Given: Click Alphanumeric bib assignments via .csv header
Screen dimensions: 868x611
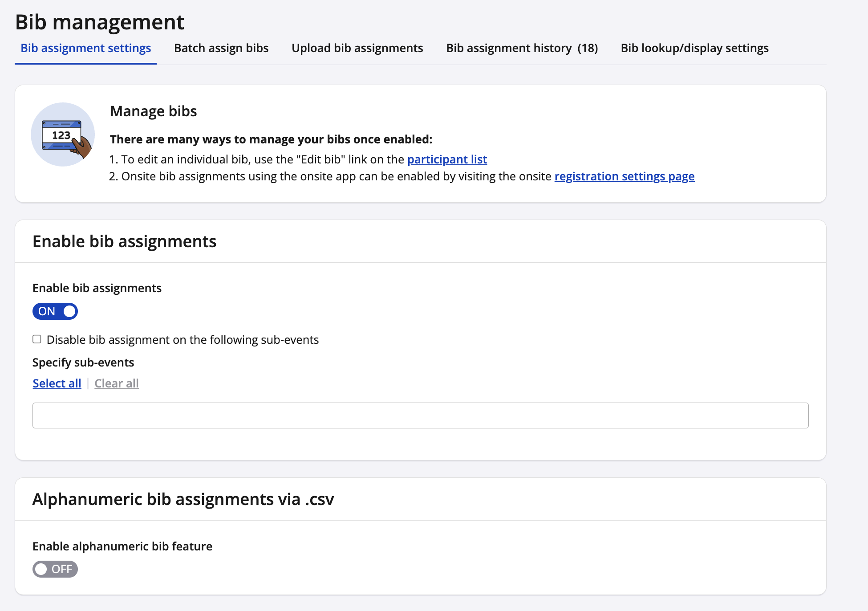Looking at the screenshot, I should click(x=183, y=499).
